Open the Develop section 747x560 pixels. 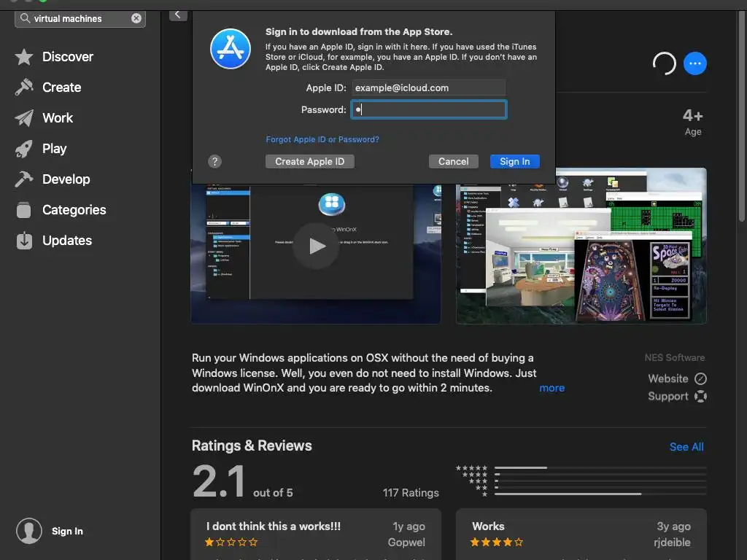[66, 179]
